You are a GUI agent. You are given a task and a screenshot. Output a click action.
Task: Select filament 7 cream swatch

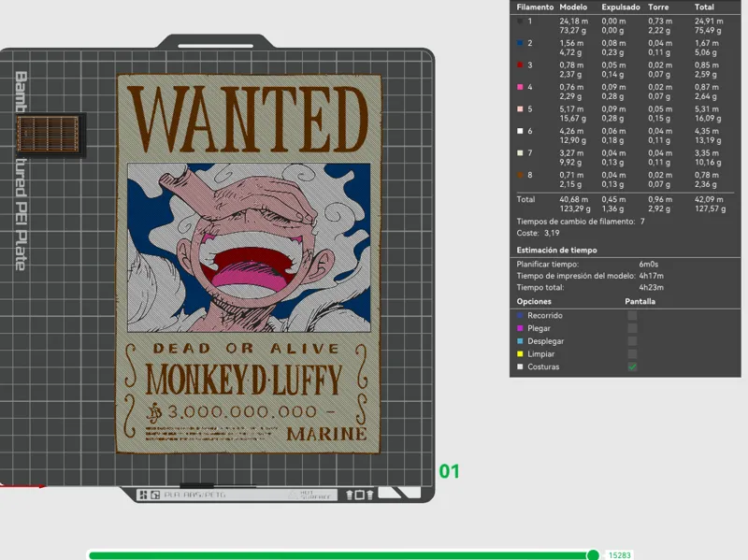pos(520,152)
